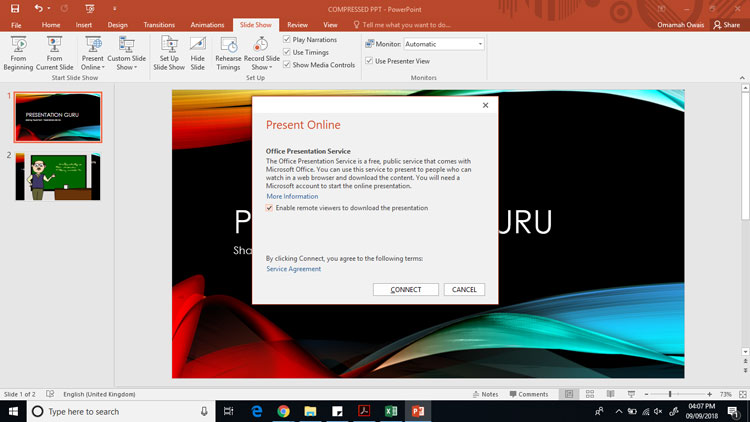Show hidden system tray icons
Image resolution: width=750 pixels, height=422 pixels.
click(618, 411)
